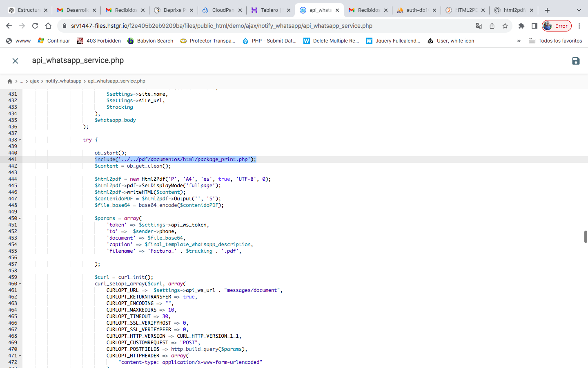
Task: Collapse curl_setopt_array block at line 460
Action: (20, 284)
